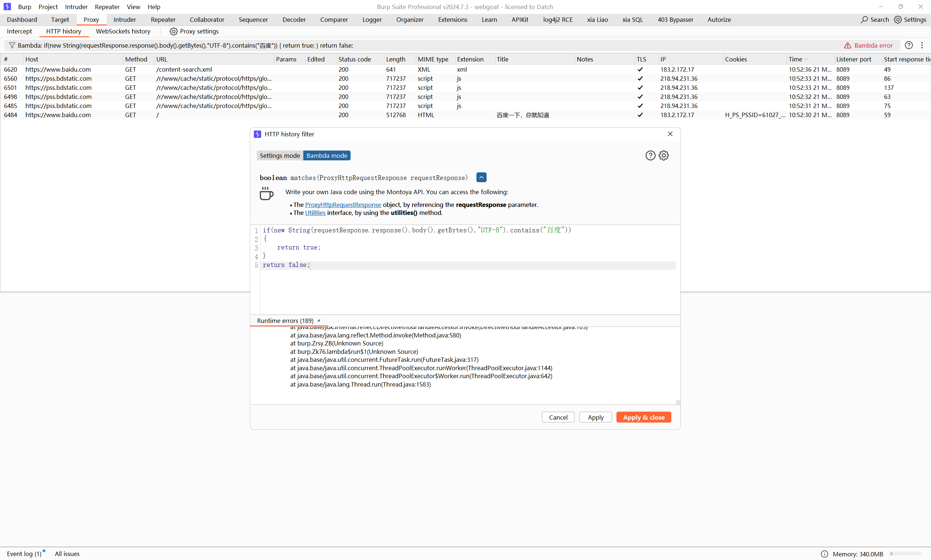Click the memory info icon

[x=824, y=554]
